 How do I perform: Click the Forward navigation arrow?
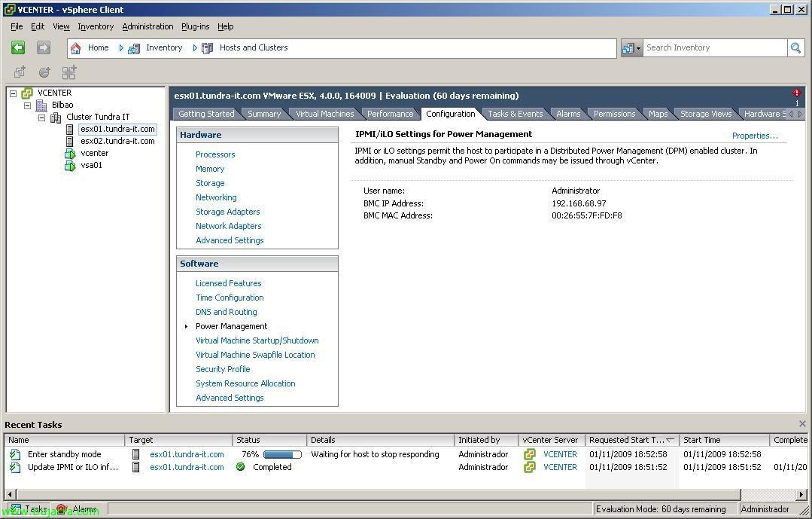pos(44,47)
